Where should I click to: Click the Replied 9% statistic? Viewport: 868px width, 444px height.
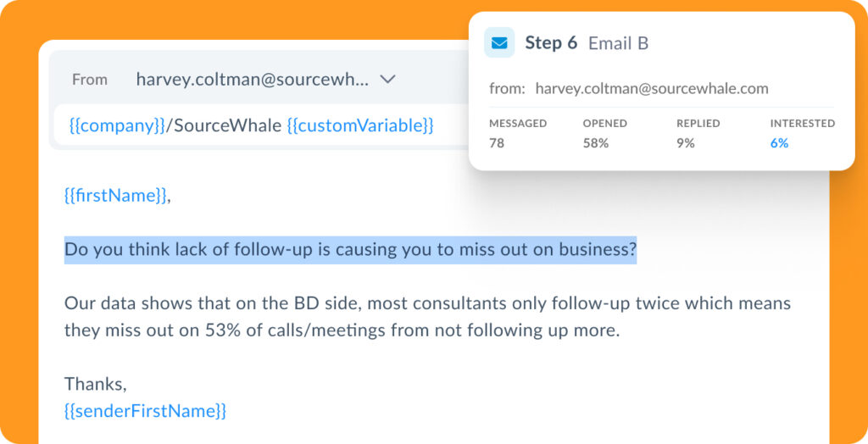click(698, 133)
